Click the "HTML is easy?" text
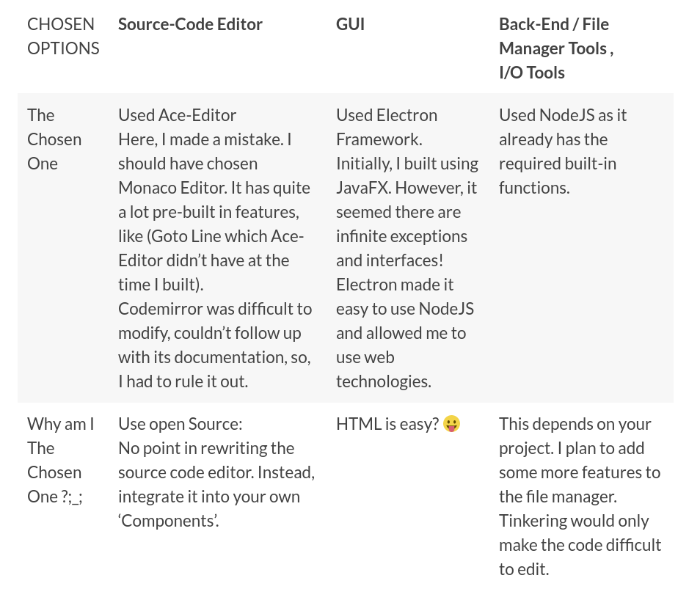 [x=387, y=424]
